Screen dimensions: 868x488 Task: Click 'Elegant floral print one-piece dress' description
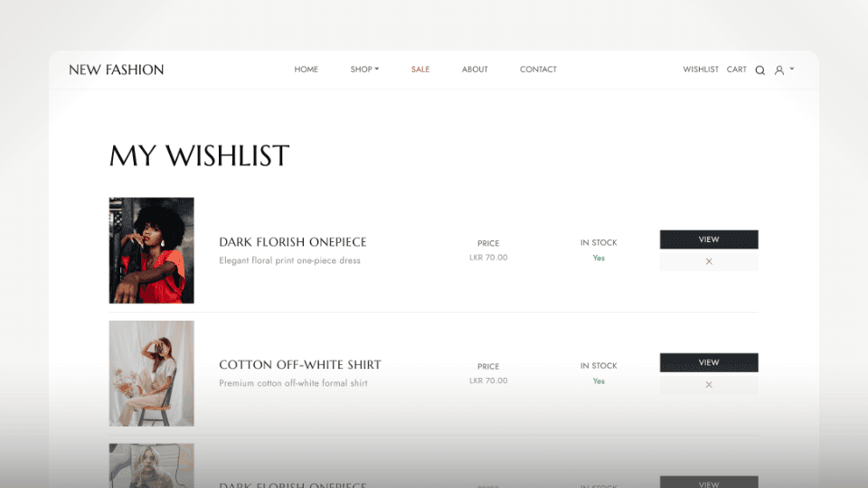point(289,260)
